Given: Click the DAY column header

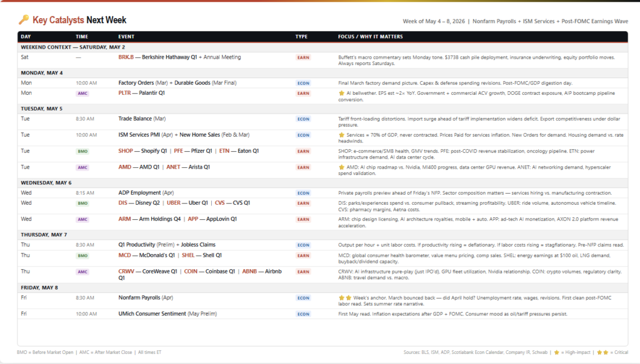Looking at the screenshot, I should tap(26, 37).
